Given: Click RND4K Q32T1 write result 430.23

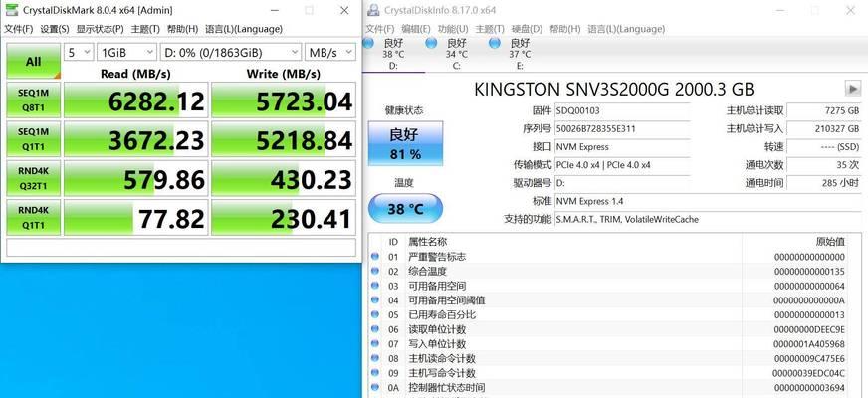Looking at the screenshot, I should pyautogui.click(x=284, y=179).
